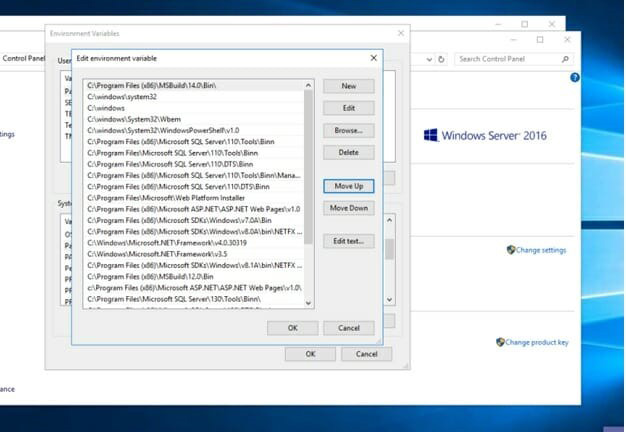The width and height of the screenshot is (626, 432).
Task: Click the Delete button
Action: pyautogui.click(x=348, y=152)
